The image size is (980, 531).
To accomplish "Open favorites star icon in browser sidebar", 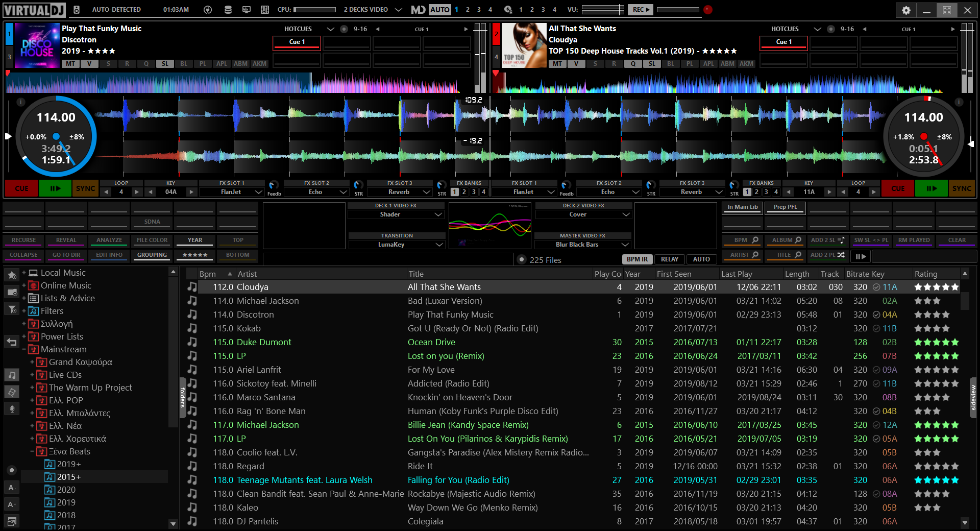I will click(12, 275).
